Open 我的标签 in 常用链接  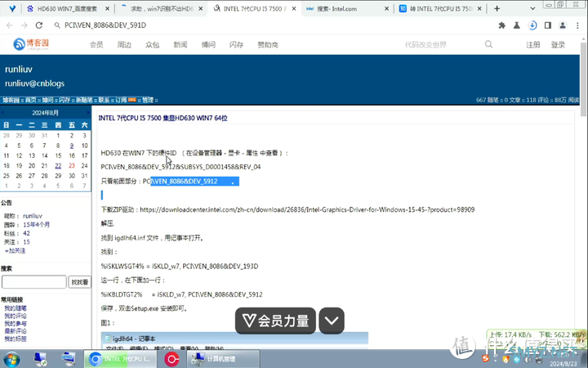coord(16,339)
